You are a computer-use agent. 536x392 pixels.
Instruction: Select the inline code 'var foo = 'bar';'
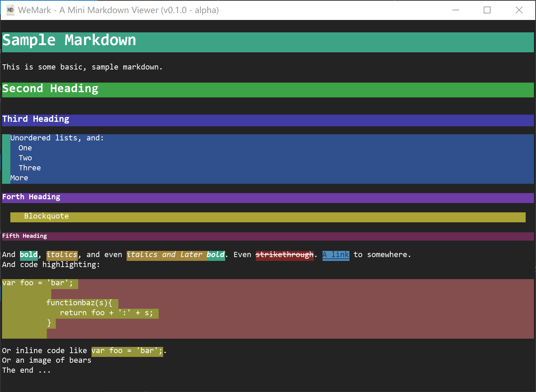pyautogui.click(x=127, y=350)
